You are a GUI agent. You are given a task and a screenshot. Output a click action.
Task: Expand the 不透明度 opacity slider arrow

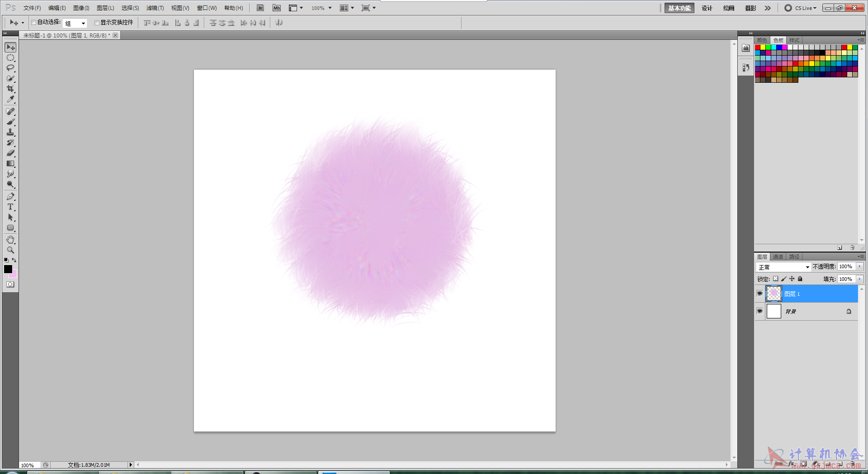coord(859,266)
